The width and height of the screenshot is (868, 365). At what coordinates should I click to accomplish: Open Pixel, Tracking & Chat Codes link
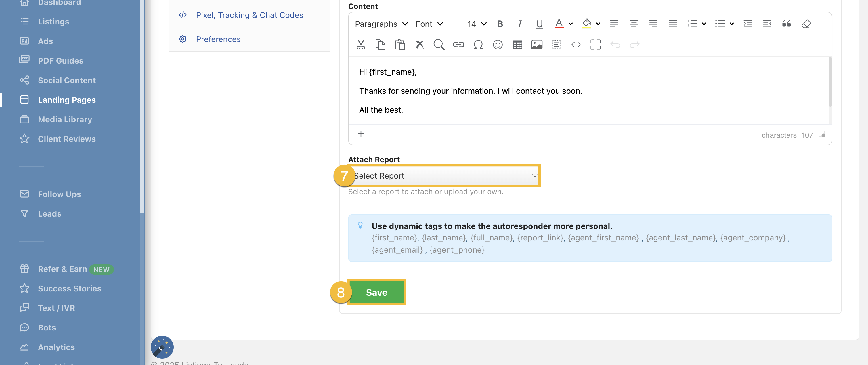pos(249,15)
